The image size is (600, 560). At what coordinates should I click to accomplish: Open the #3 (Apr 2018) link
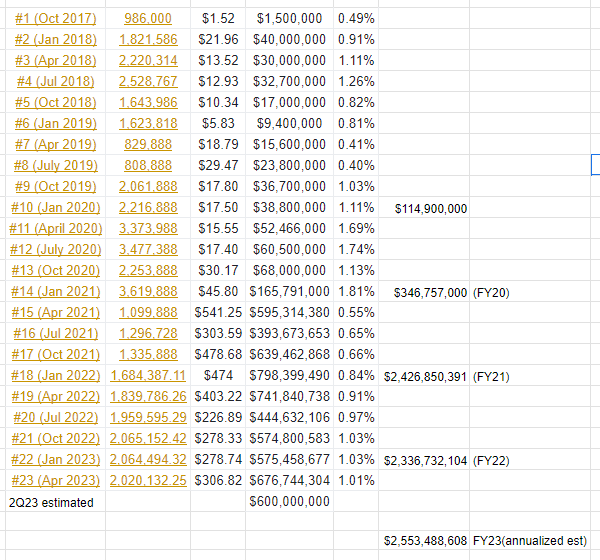[x=55, y=60]
